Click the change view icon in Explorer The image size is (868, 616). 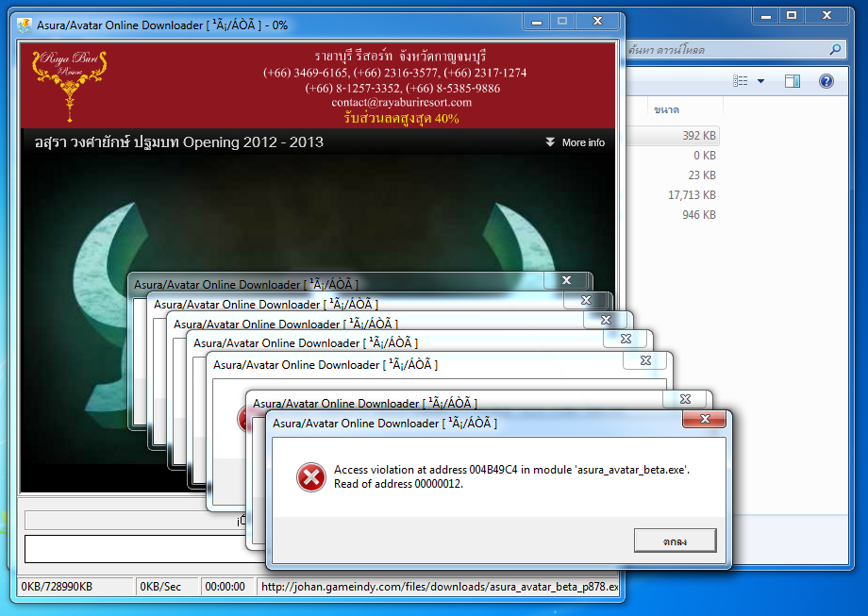(x=740, y=81)
